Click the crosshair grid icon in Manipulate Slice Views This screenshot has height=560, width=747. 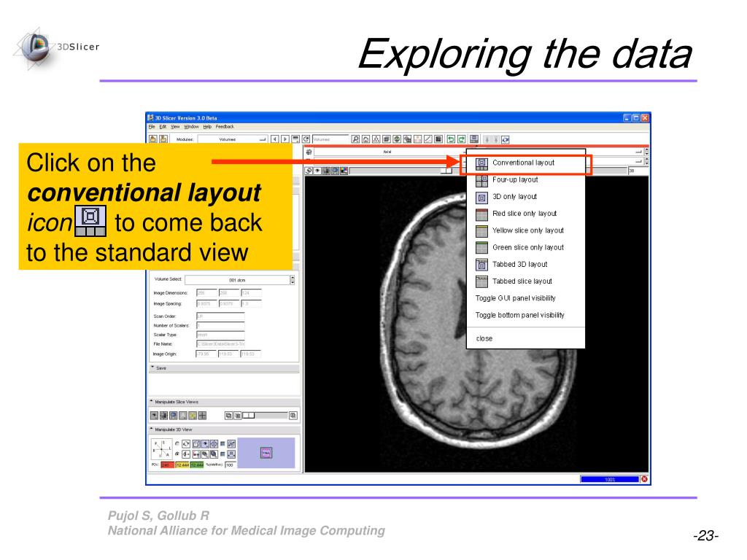(203, 416)
